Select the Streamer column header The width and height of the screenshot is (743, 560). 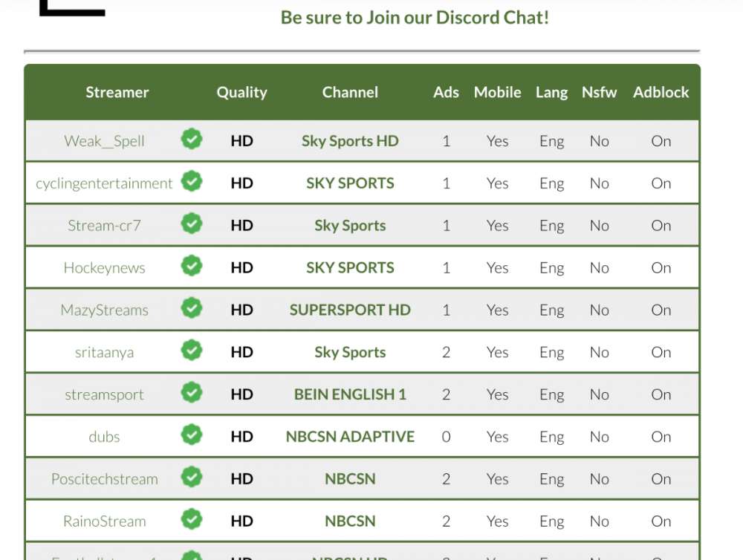pos(117,92)
